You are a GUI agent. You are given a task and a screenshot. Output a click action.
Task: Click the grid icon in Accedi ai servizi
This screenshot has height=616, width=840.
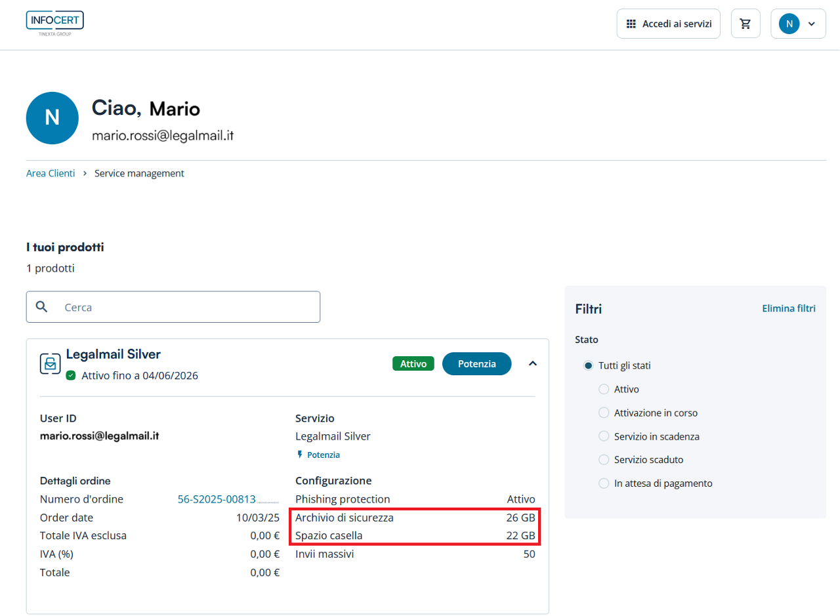click(631, 24)
